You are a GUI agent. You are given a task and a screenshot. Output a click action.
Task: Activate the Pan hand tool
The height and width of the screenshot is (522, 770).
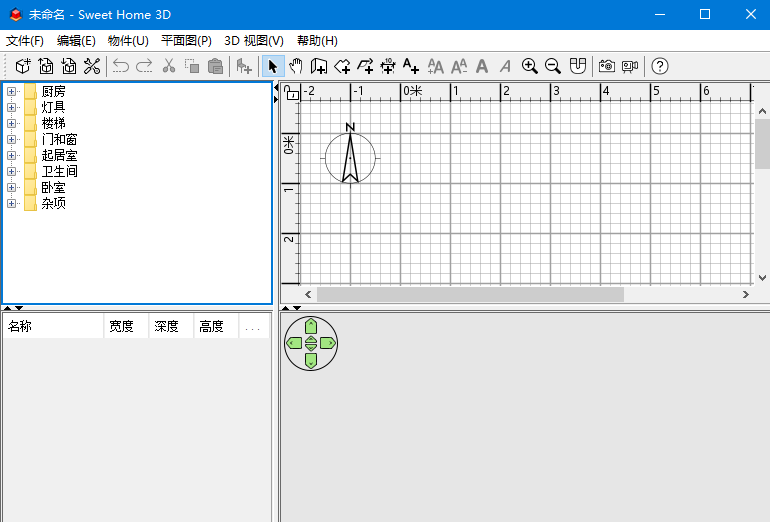[296, 66]
